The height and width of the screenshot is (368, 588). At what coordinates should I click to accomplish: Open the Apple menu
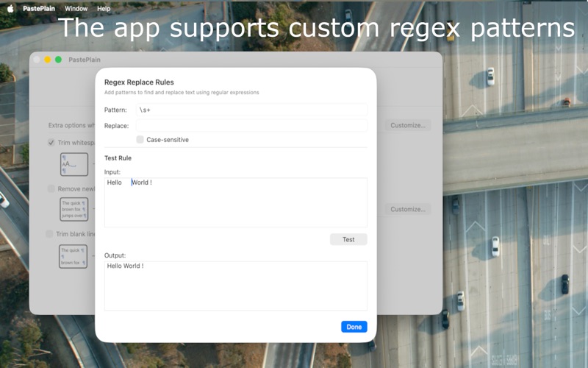tap(10, 8)
